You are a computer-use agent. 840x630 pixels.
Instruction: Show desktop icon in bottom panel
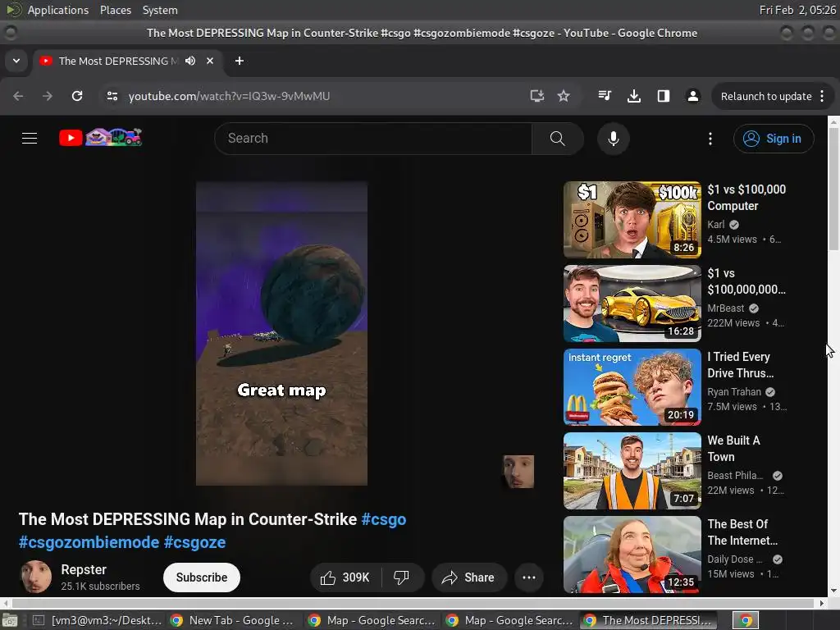coord(10,620)
